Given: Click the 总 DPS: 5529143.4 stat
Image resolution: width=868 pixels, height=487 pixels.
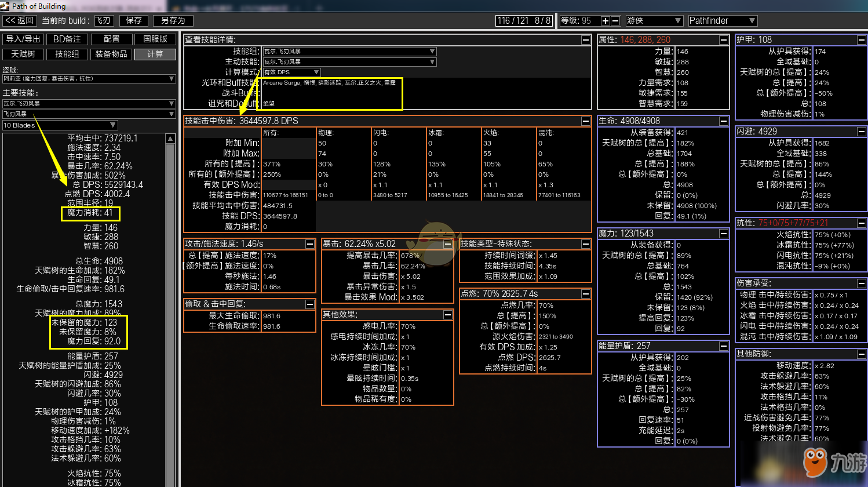Looking at the screenshot, I should (108, 184).
